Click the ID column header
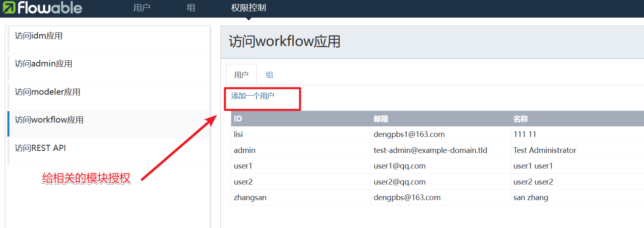644x228 pixels. click(x=301, y=119)
